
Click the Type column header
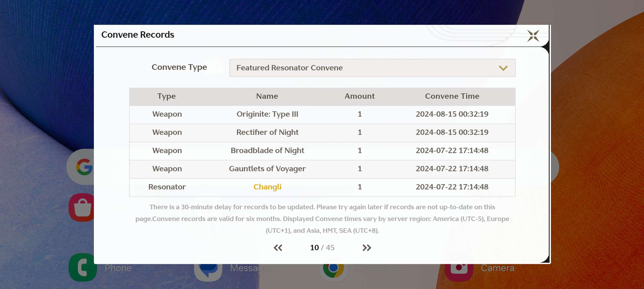point(166,96)
